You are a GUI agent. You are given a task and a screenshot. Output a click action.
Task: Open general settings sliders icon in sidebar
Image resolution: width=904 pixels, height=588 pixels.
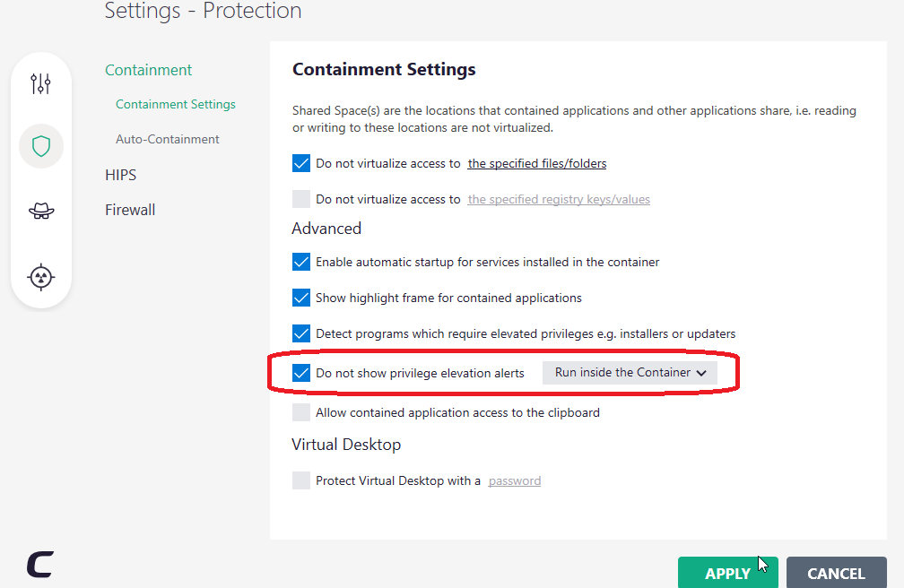41,84
